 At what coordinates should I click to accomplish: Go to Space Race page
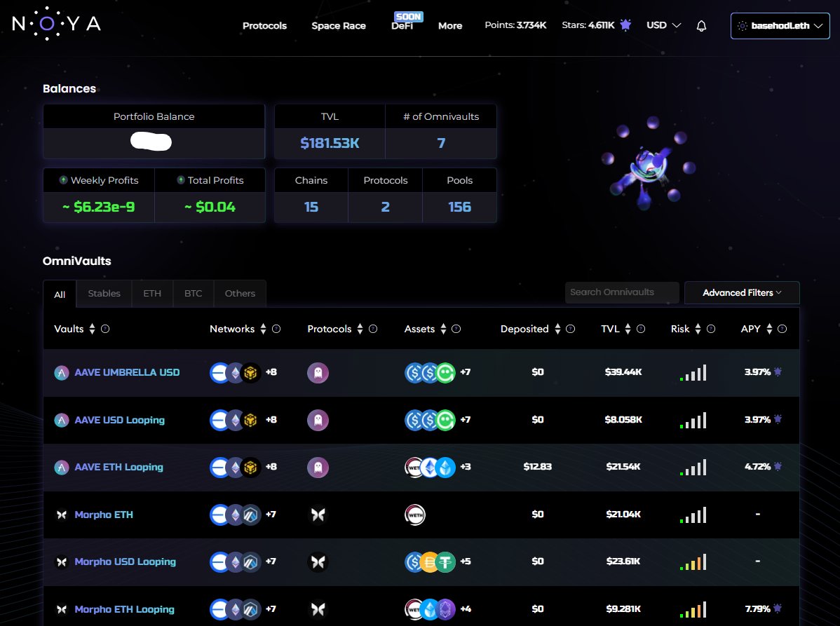coord(339,26)
